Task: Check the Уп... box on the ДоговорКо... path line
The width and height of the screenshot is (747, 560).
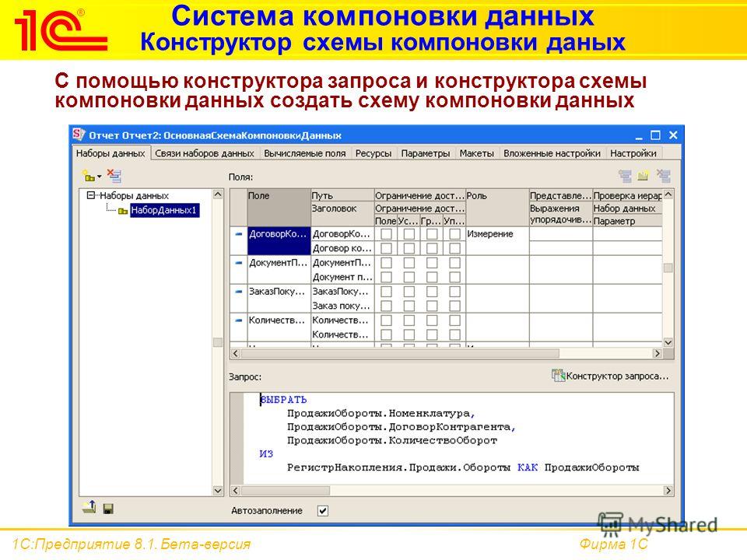Action: click(455, 234)
